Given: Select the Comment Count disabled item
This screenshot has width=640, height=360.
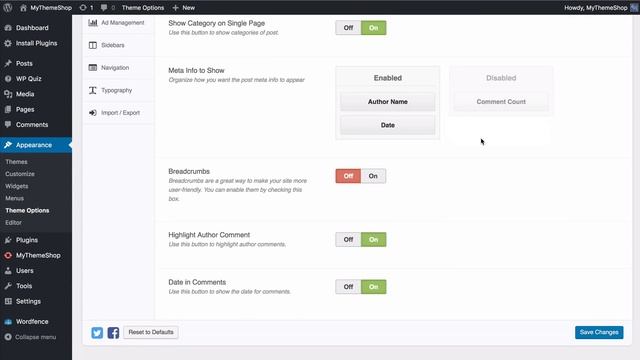Looking at the screenshot, I should pyautogui.click(x=501, y=102).
